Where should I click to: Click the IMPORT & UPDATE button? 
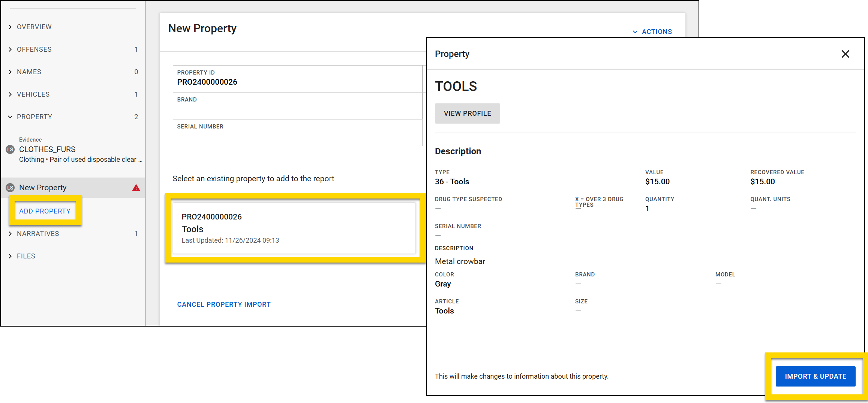[x=816, y=376]
